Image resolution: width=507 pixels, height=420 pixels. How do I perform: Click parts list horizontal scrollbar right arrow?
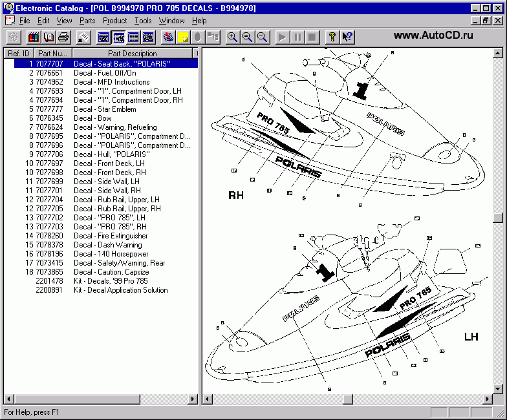[193, 399]
